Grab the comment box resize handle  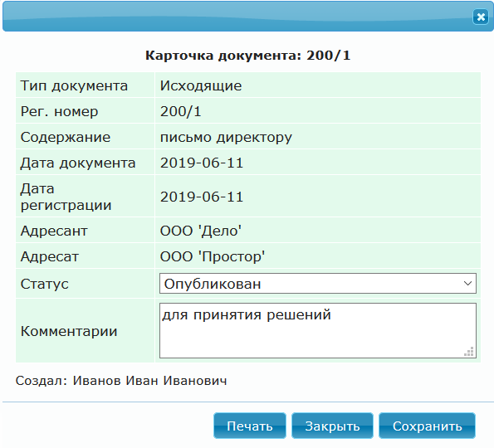[469, 352]
